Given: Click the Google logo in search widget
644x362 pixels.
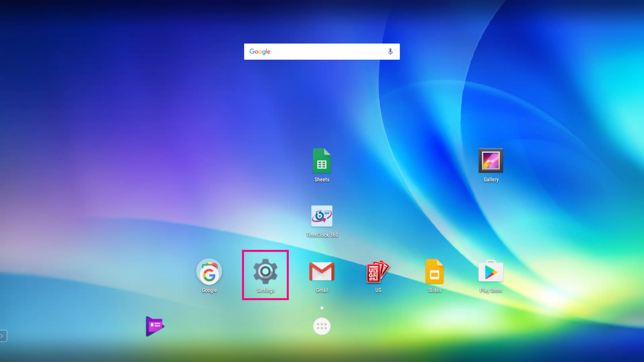Looking at the screenshot, I should click(260, 52).
